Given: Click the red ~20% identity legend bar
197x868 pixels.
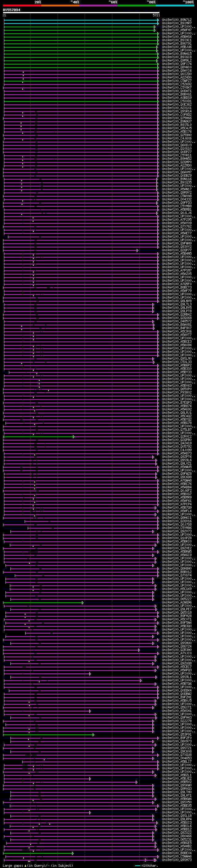Looking at the screenshot, I should [x=22, y=6].
